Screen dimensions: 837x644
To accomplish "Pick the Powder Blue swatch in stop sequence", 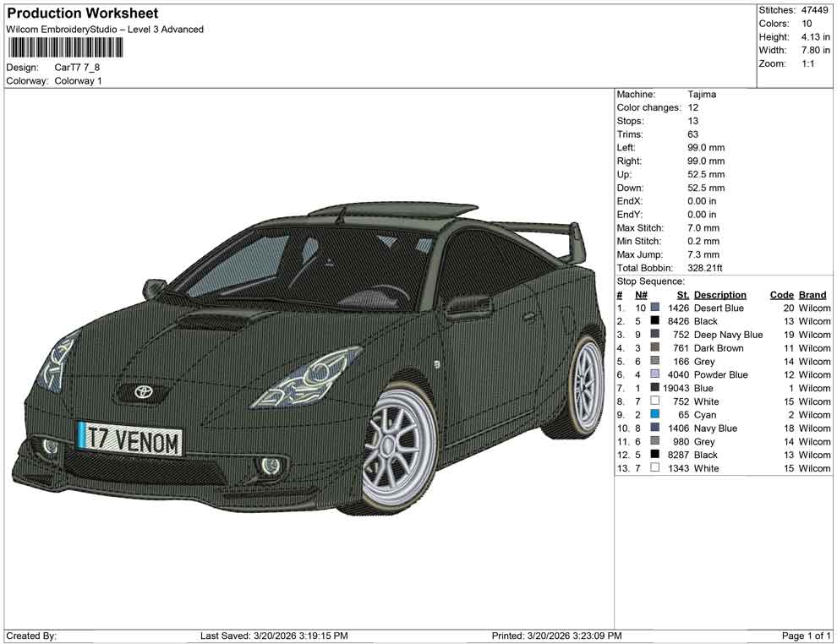I will click(x=655, y=374).
